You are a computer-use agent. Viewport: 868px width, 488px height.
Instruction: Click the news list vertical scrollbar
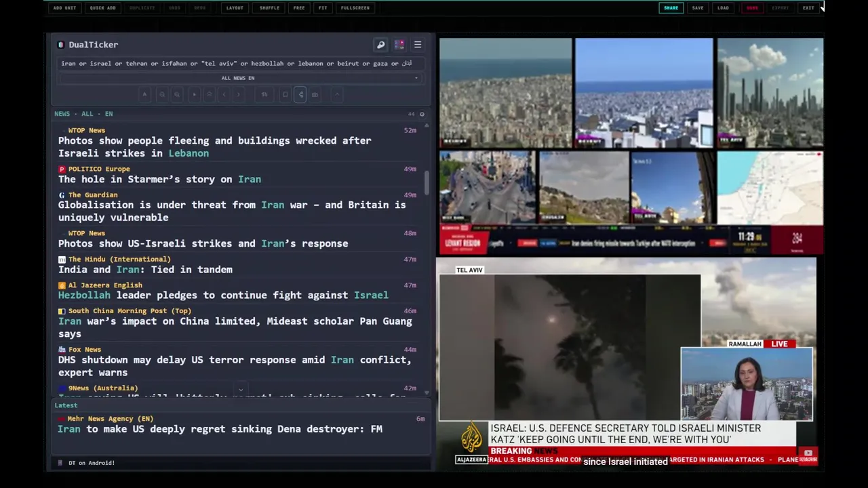[x=427, y=182]
